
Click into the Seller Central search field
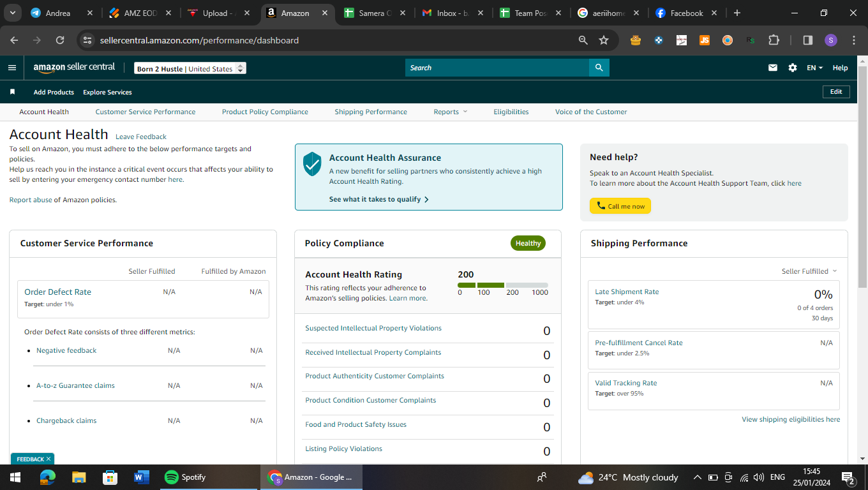coord(497,68)
